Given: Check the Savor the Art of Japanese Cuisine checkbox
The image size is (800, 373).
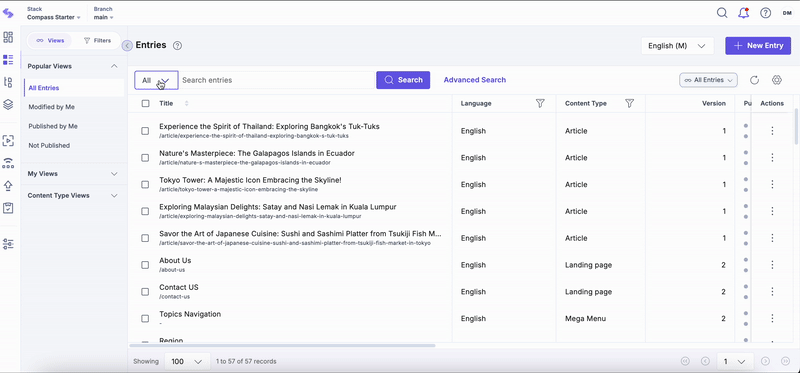Looking at the screenshot, I should 145,238.
